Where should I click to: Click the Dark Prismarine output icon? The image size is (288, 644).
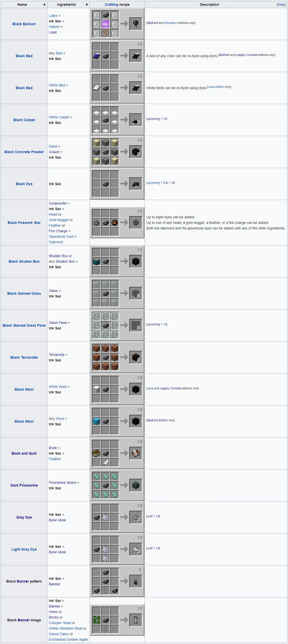(136, 485)
